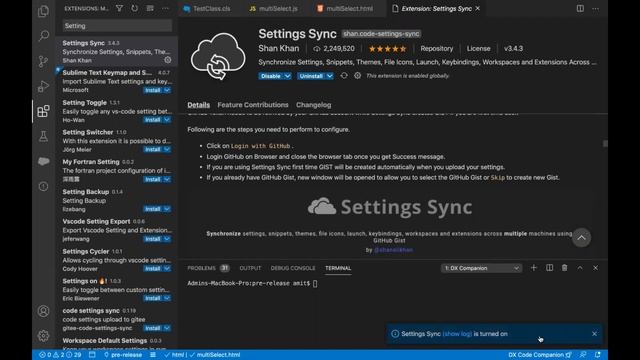This screenshot has height=360, width=640.
Task: Dismiss the Settings Sync notification
Action: click(x=594, y=333)
